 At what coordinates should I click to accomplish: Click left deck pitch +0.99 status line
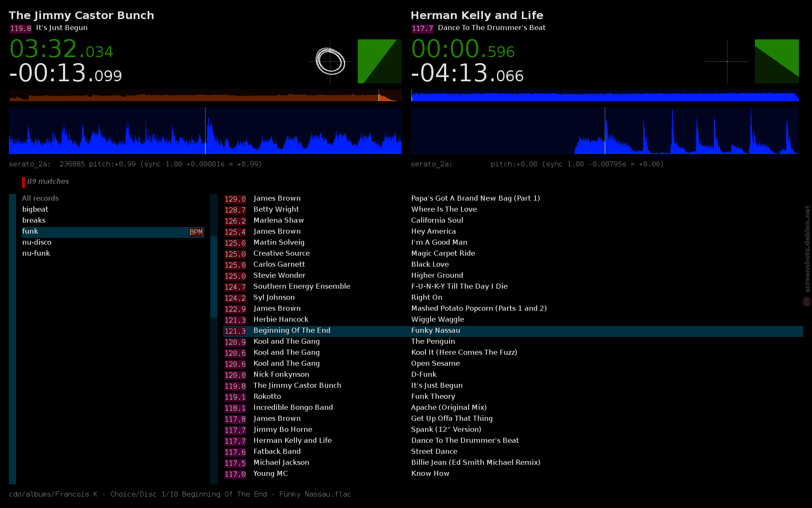135,164
